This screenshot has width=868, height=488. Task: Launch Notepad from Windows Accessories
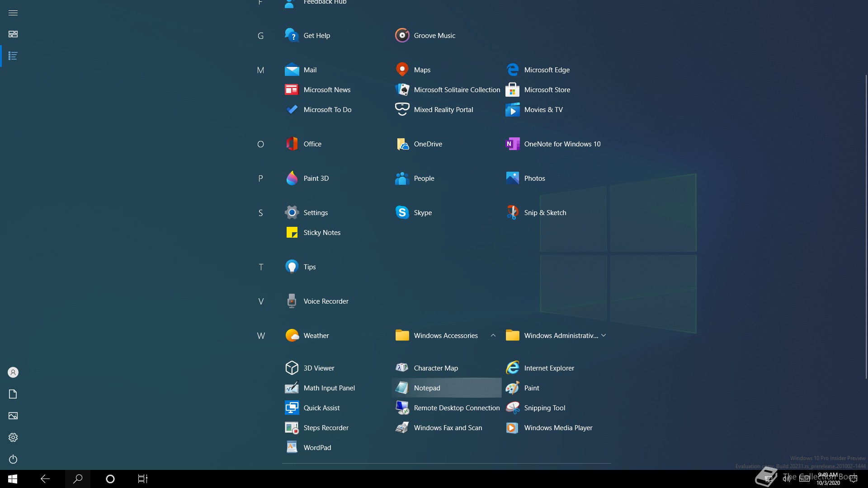(447, 388)
